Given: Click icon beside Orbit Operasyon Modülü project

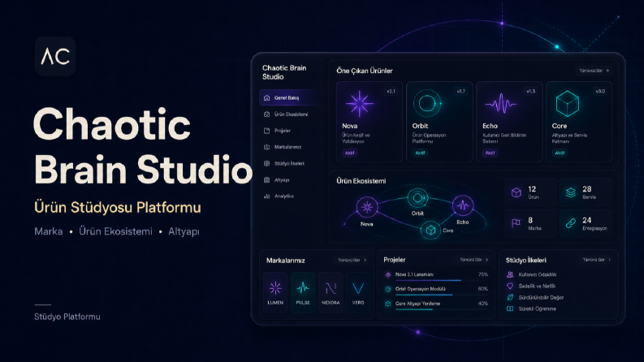Looking at the screenshot, I should point(387,289).
